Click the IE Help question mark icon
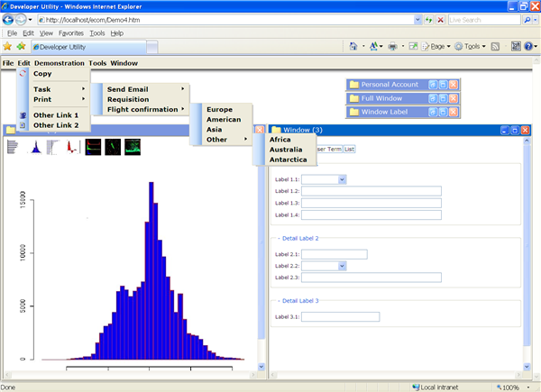This screenshot has width=541, height=392. [x=528, y=46]
